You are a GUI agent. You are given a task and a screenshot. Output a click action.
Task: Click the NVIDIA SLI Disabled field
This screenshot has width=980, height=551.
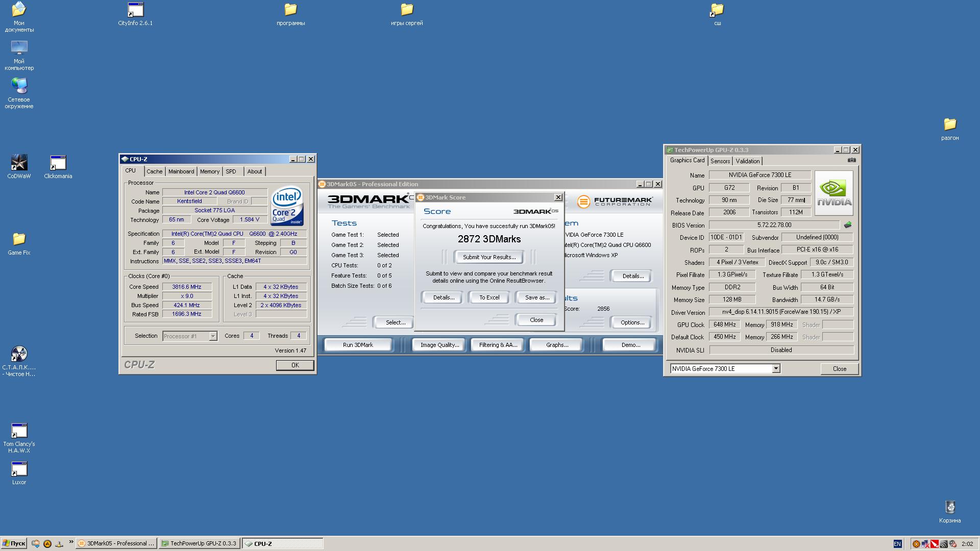pyautogui.click(x=781, y=350)
